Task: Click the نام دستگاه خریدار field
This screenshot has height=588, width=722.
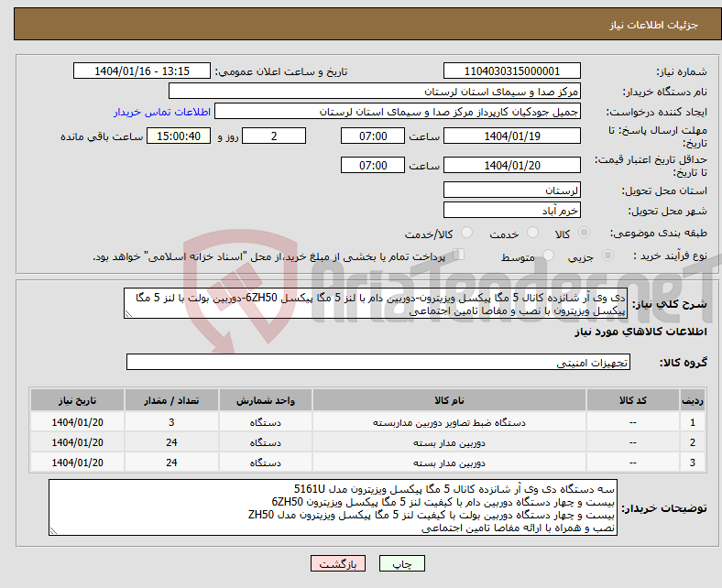Action: pos(375,92)
